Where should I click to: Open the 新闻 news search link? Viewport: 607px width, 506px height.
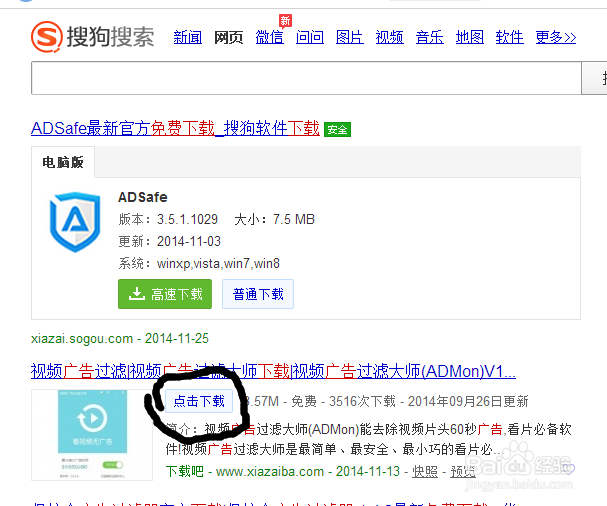point(188,38)
